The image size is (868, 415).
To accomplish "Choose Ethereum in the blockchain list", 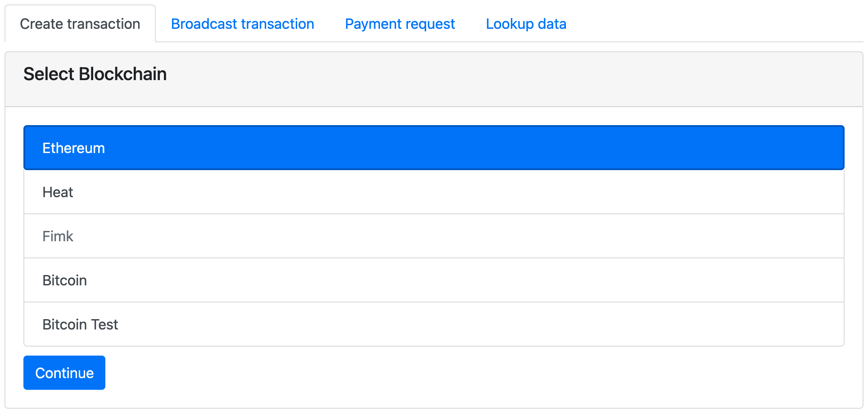I will pos(434,148).
